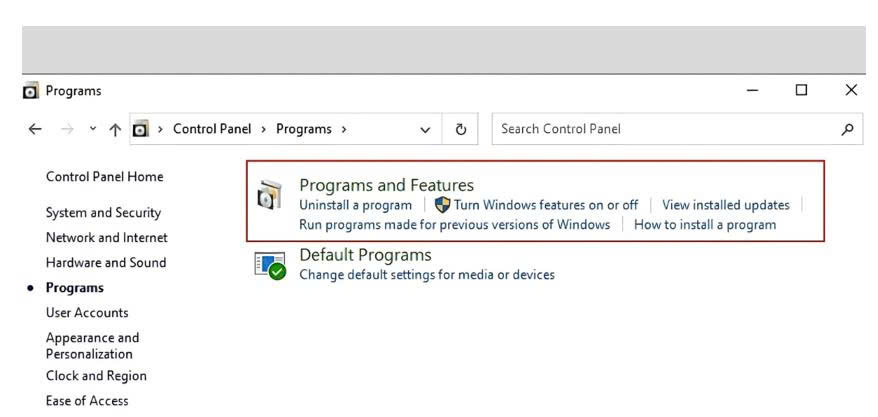The width and height of the screenshot is (878, 417).
Task: Click the search magnifier icon
Action: tap(848, 129)
